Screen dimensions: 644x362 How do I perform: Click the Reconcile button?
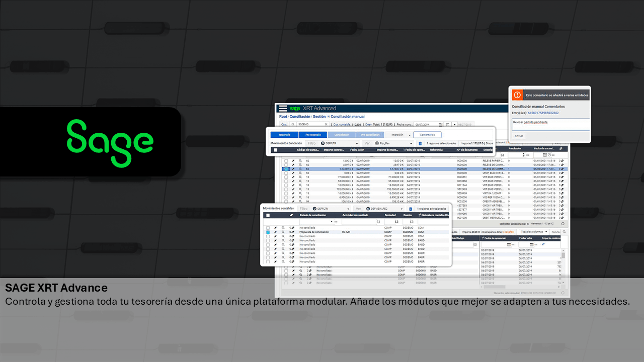(x=285, y=135)
